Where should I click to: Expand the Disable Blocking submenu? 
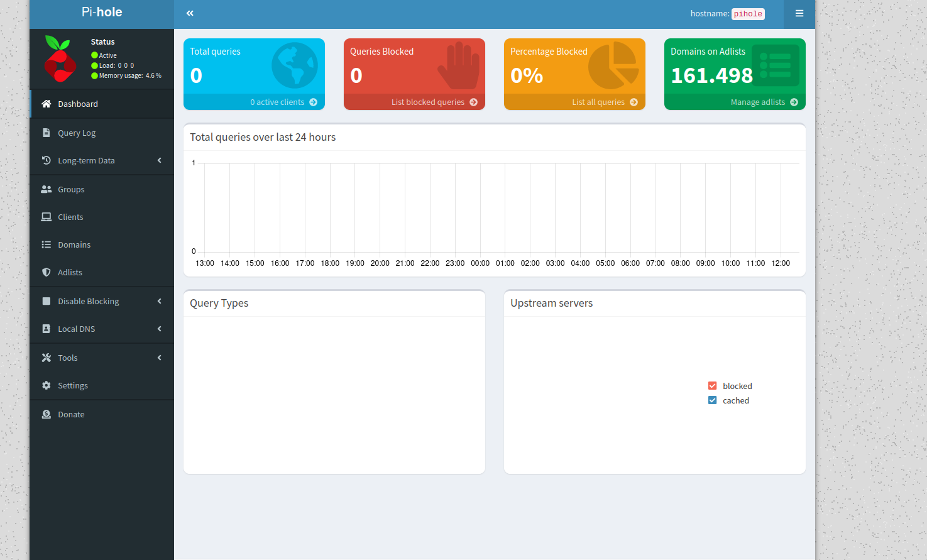(x=159, y=301)
